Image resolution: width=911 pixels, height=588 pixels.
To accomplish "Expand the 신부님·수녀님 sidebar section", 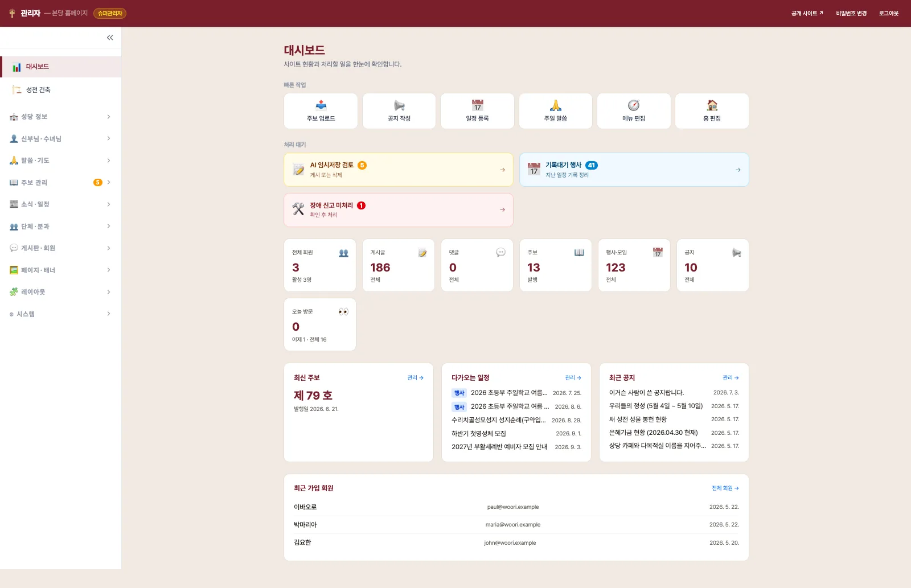I will 61,139.
